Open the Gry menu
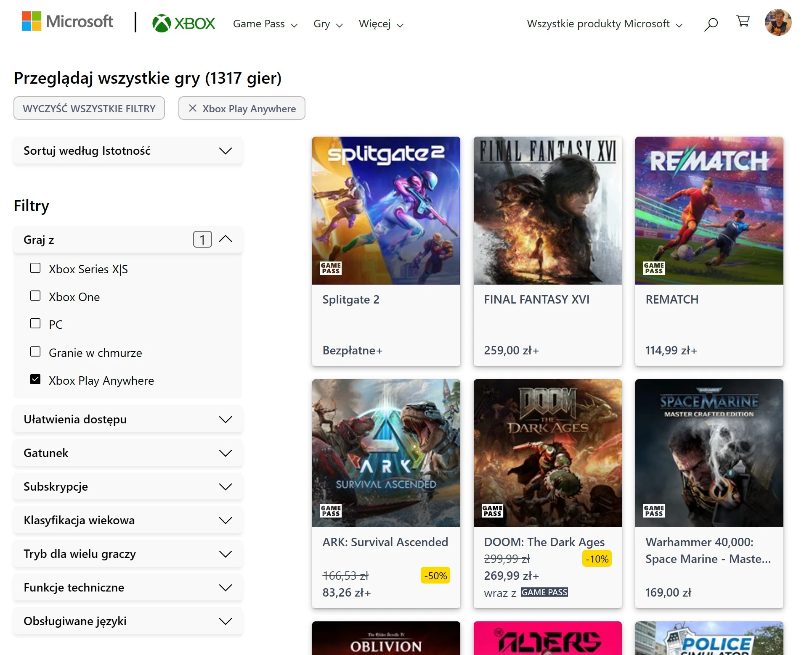This screenshot has height=655, width=812. point(328,24)
